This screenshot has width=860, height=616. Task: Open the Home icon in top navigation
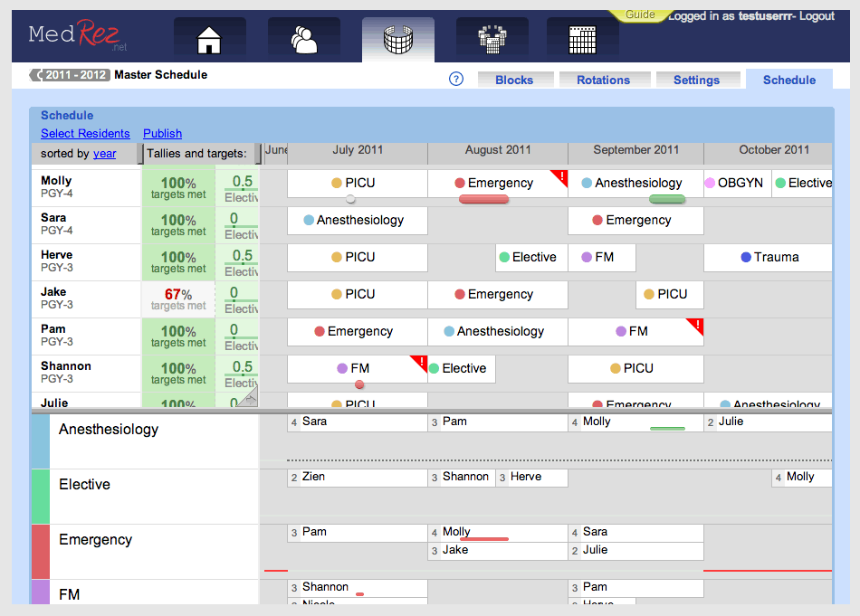tap(209, 39)
